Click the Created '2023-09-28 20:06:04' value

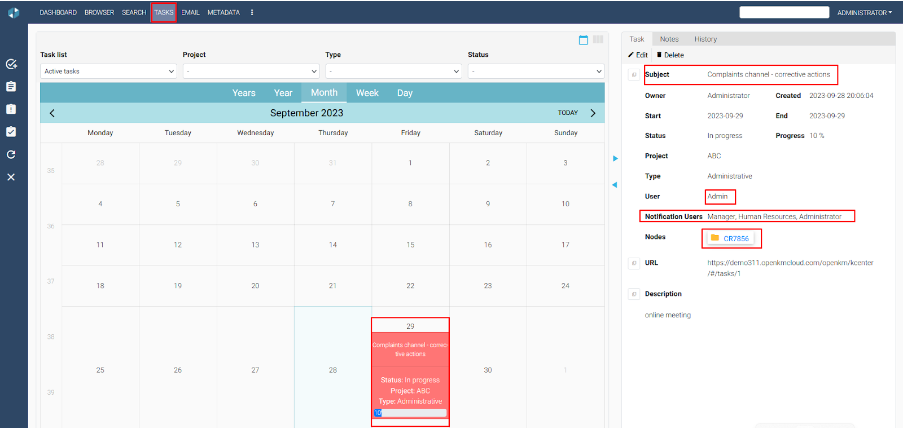[841, 96]
